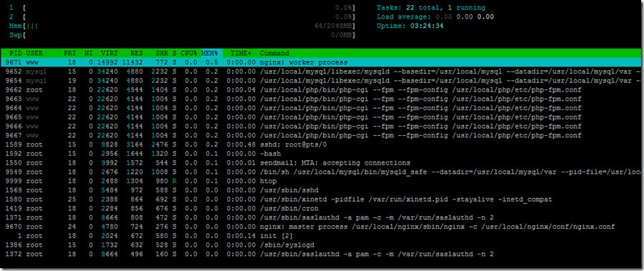Click the PRI column header
This screenshot has width=644, height=271.
[x=70, y=54]
